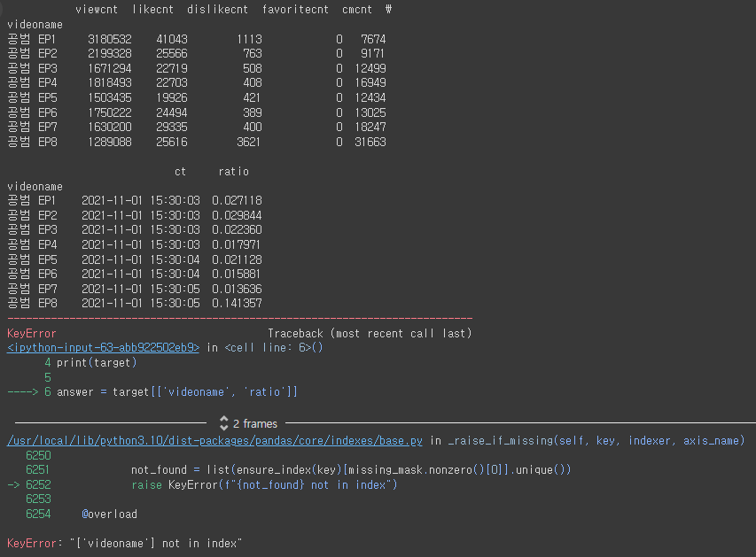756x557 pixels.
Task: Click the raise KeyError line 6252
Action: coord(264,484)
